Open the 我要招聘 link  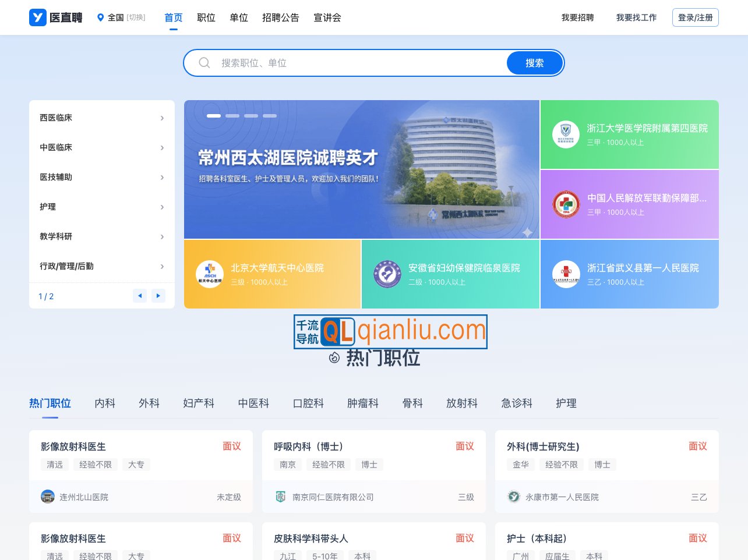pyautogui.click(x=577, y=17)
